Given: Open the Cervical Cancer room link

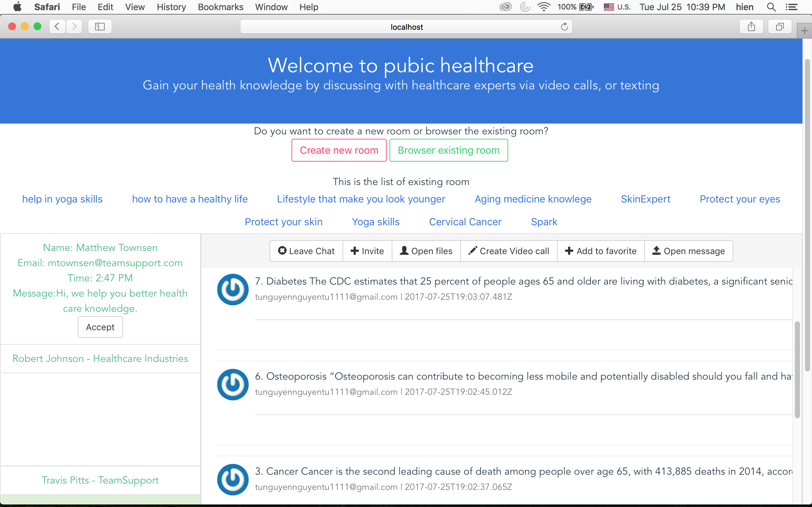Looking at the screenshot, I should [x=465, y=221].
